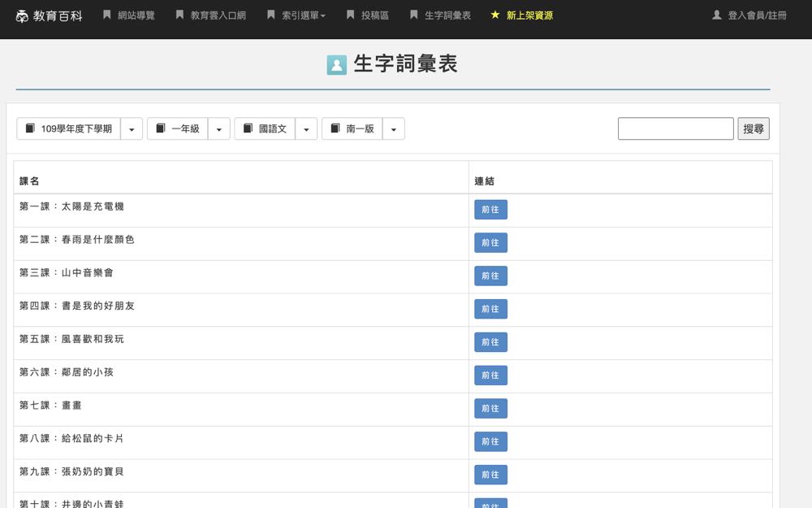Expand the 109學年度下學期 semester dropdown arrow
Image resolution: width=812 pixels, height=508 pixels.
pyautogui.click(x=132, y=128)
